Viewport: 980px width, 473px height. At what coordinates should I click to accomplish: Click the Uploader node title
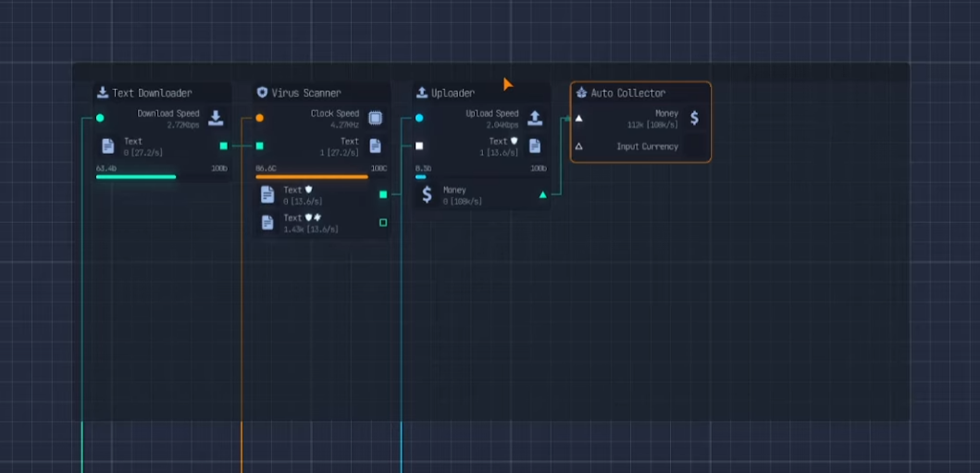[x=453, y=93]
